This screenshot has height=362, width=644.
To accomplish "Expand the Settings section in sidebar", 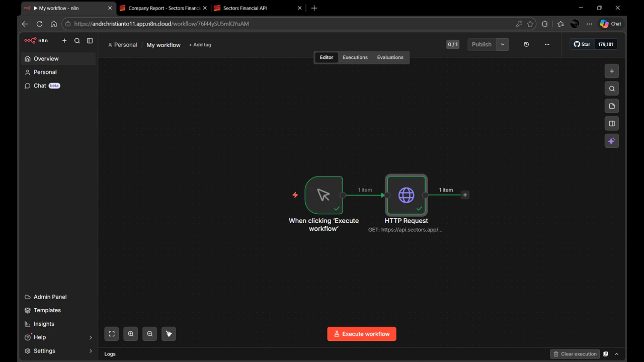I will coord(44,350).
